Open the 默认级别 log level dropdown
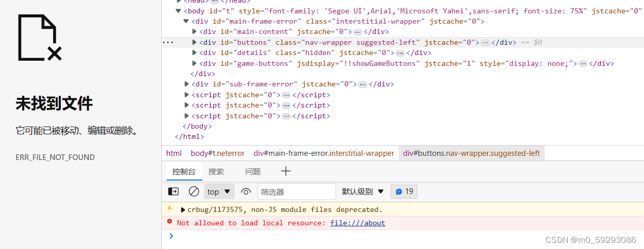 pyautogui.click(x=363, y=191)
